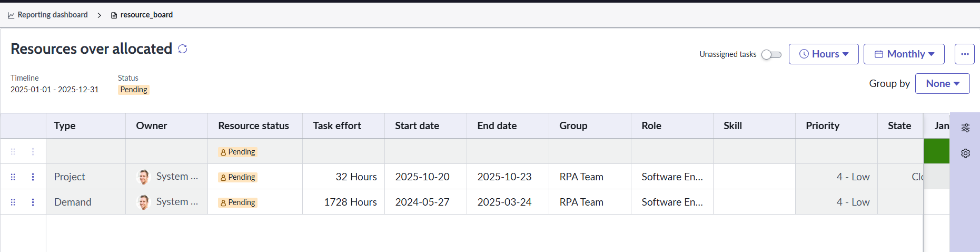
Task: Open the Group by None dropdown
Action: [x=942, y=83]
